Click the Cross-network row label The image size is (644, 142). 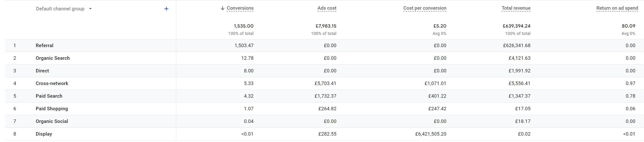(x=52, y=83)
